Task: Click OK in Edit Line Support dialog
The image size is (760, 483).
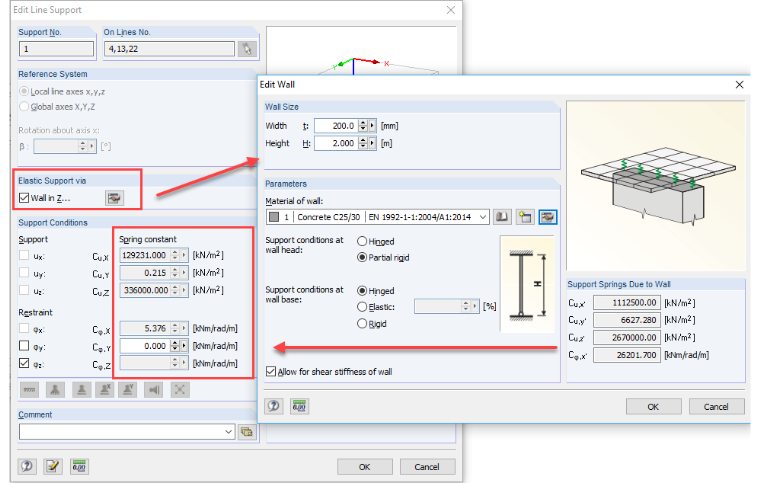Action: (364, 467)
